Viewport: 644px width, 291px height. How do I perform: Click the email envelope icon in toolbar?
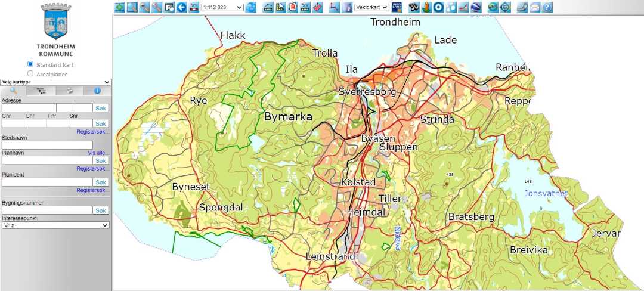[535, 7]
